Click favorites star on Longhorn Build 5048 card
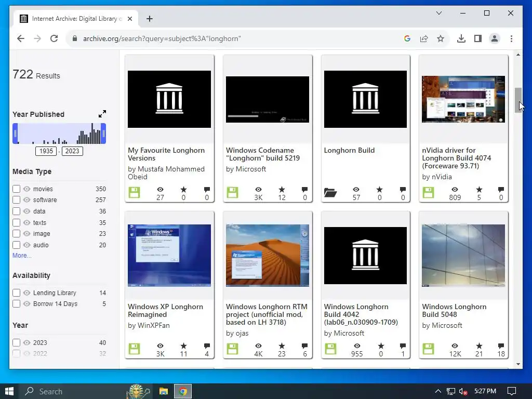The height and width of the screenshot is (399, 532). 479,346
